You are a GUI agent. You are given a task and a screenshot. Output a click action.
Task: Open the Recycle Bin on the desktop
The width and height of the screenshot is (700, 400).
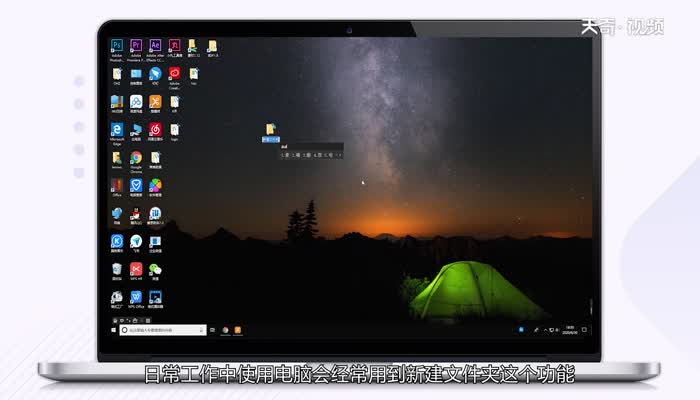tap(117, 270)
